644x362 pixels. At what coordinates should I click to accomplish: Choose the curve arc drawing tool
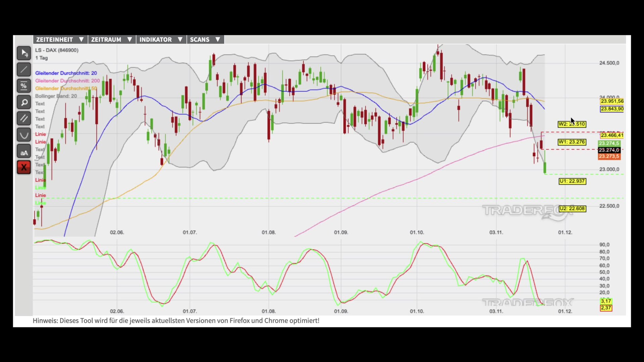pyautogui.click(x=24, y=135)
